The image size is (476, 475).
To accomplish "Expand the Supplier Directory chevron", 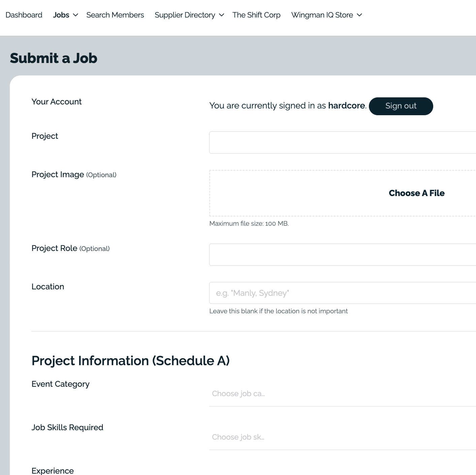I will click(x=222, y=15).
